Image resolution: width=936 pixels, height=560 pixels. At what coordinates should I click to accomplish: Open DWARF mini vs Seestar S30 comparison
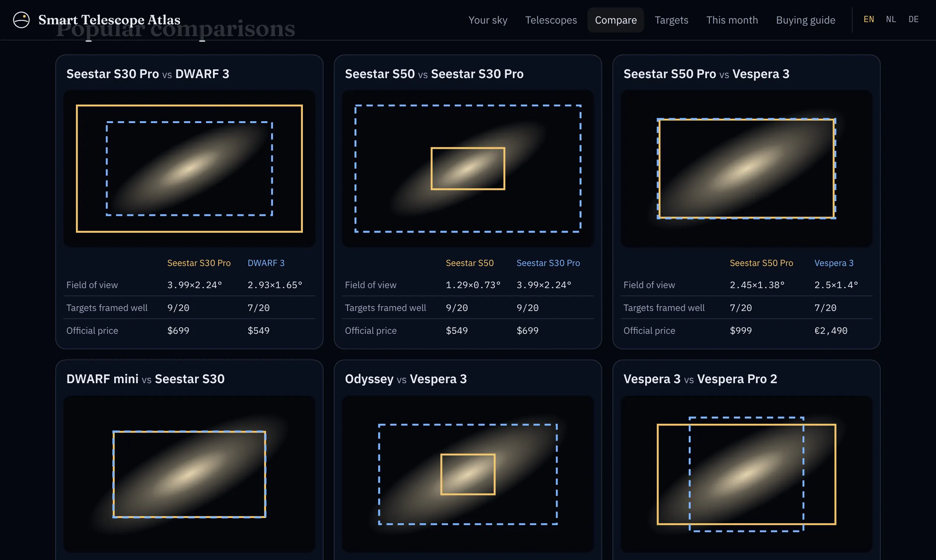click(x=145, y=379)
